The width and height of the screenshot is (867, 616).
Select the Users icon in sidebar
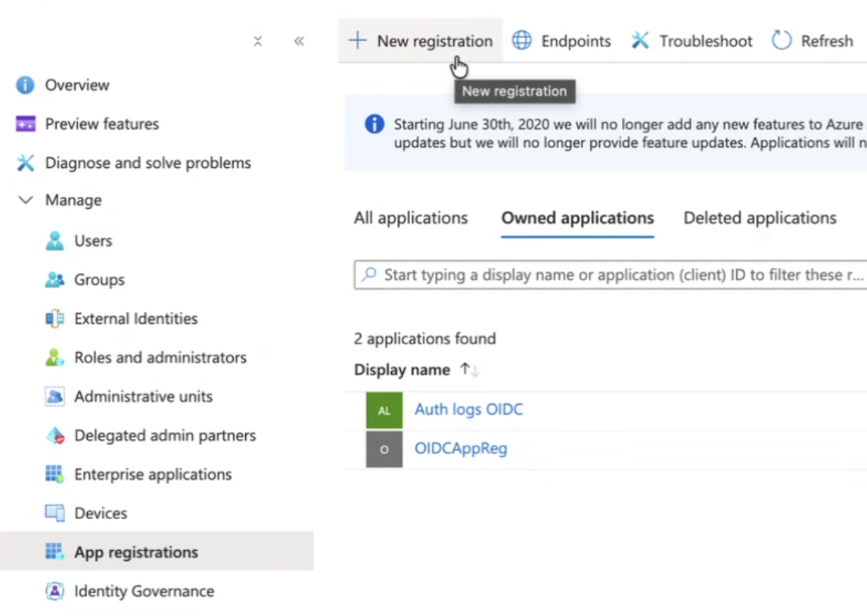(55, 241)
